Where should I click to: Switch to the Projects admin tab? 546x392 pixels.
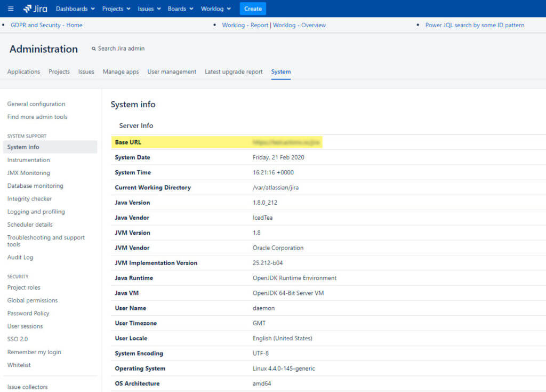click(59, 71)
